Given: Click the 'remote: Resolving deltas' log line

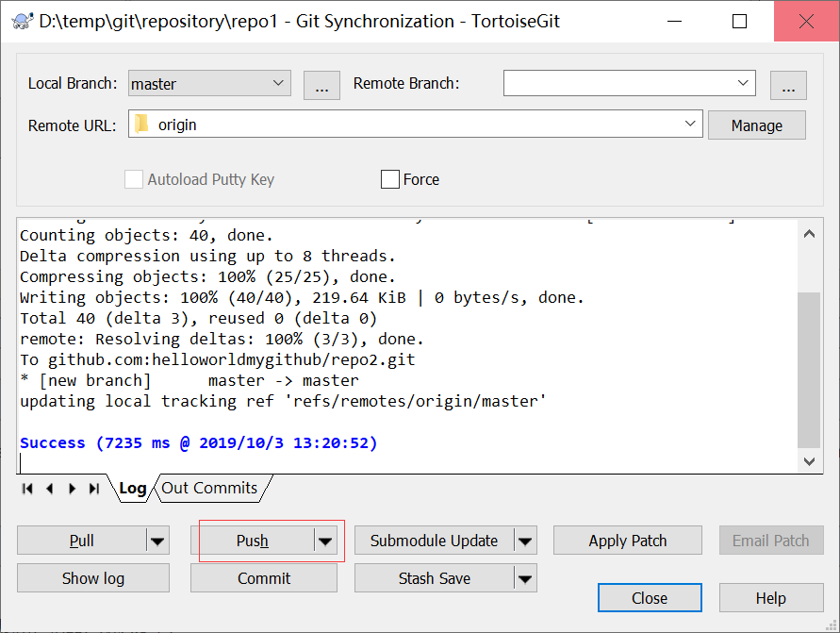Looking at the screenshot, I should [x=222, y=339].
